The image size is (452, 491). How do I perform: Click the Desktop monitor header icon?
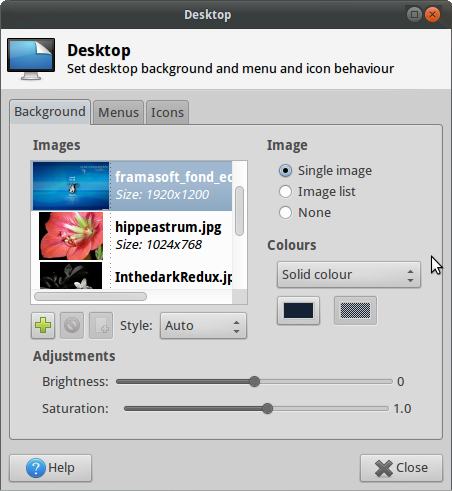point(31,59)
